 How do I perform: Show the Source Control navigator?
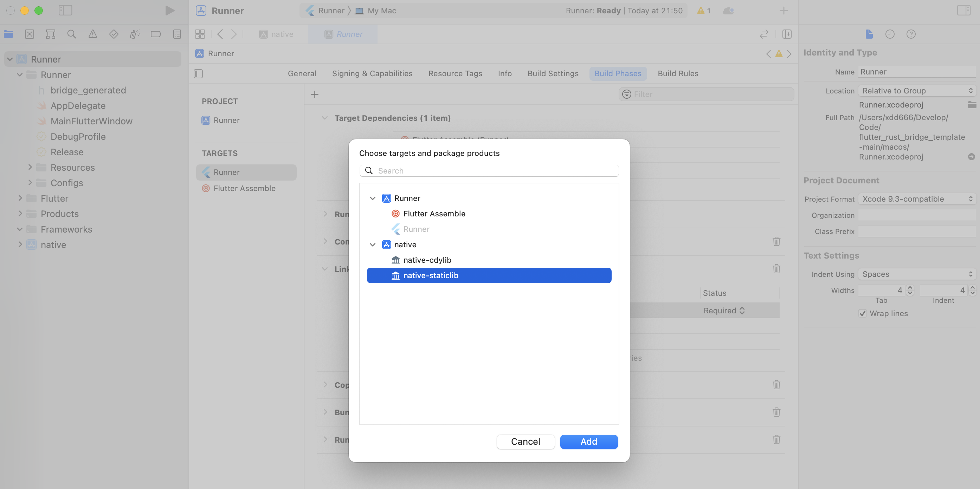pos(29,34)
